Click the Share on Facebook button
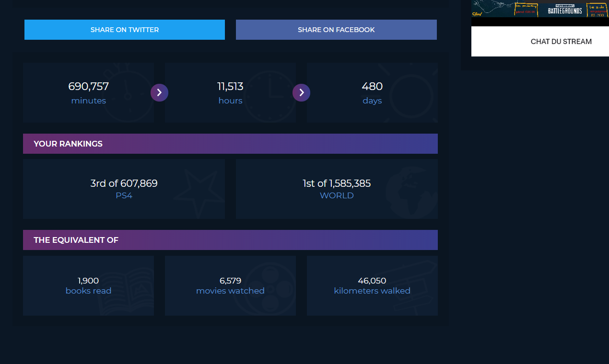The height and width of the screenshot is (364, 609). (336, 30)
